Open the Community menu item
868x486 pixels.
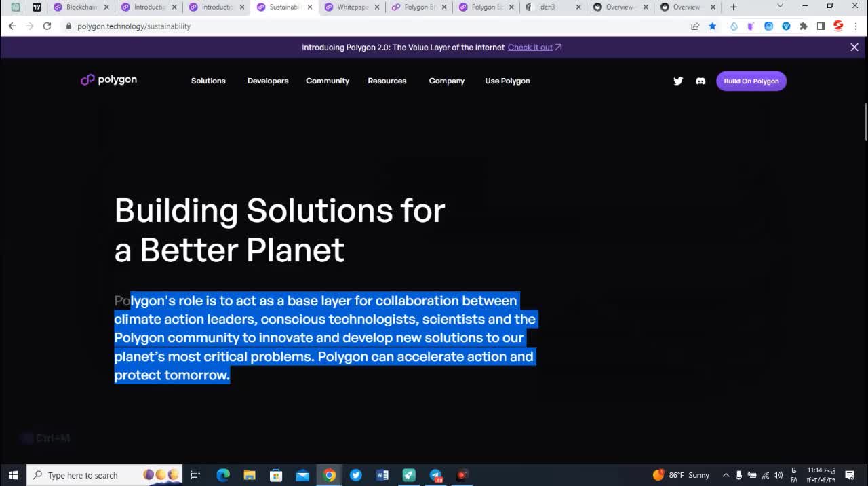pyautogui.click(x=328, y=81)
